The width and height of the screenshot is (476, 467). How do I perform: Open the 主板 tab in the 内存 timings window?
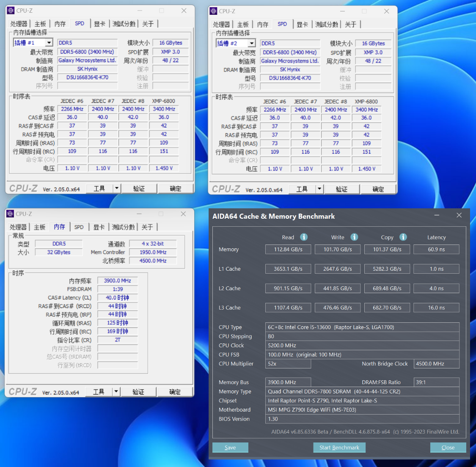tap(39, 227)
